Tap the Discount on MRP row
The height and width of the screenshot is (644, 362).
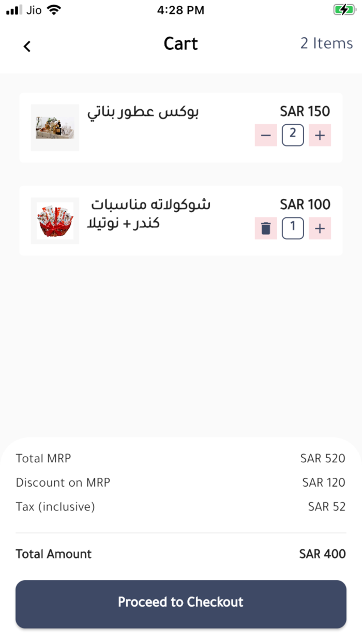coord(180,482)
